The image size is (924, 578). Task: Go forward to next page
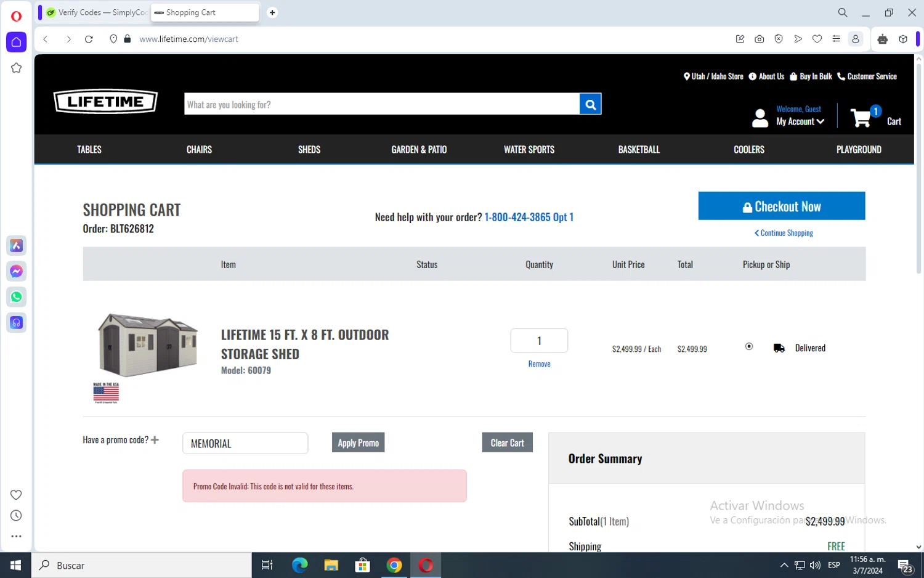[68, 39]
